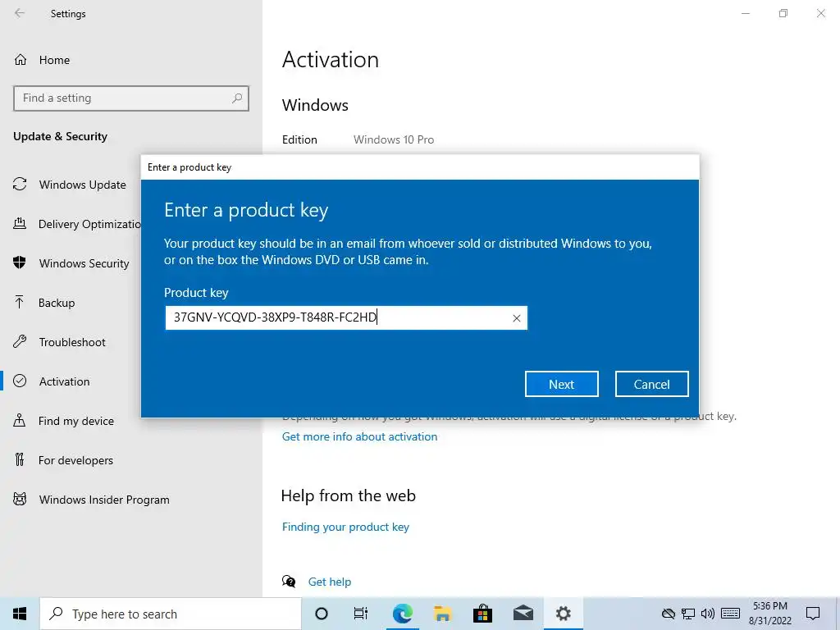Open Get more info about activation link
840x630 pixels.
(359, 436)
